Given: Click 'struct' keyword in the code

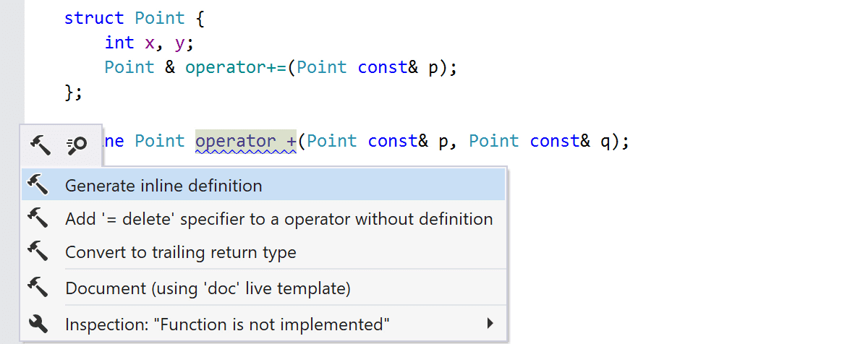Looking at the screenshot, I should [x=94, y=18].
